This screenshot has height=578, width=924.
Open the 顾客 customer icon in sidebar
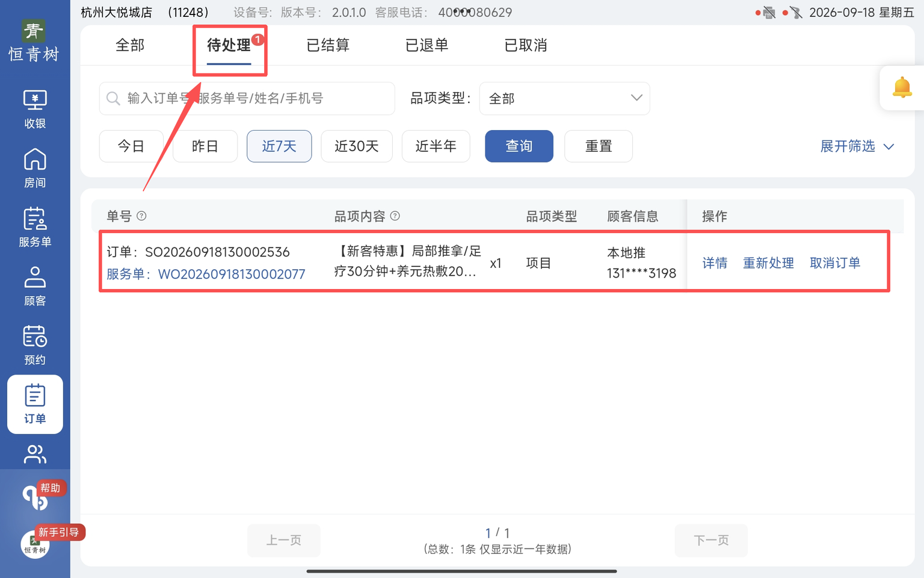(x=35, y=286)
